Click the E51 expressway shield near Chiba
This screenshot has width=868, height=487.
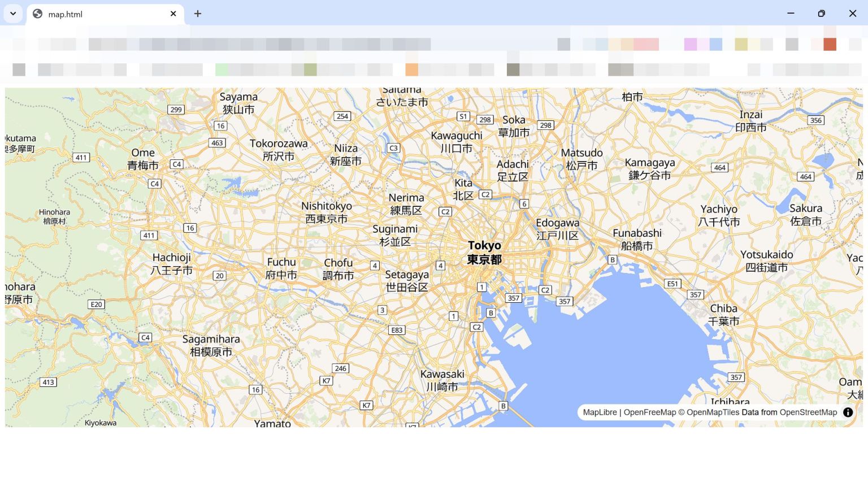[x=672, y=284]
